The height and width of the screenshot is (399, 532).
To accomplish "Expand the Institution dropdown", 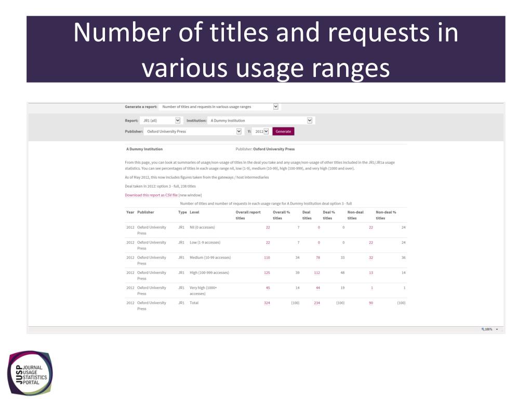I will tap(261, 121).
